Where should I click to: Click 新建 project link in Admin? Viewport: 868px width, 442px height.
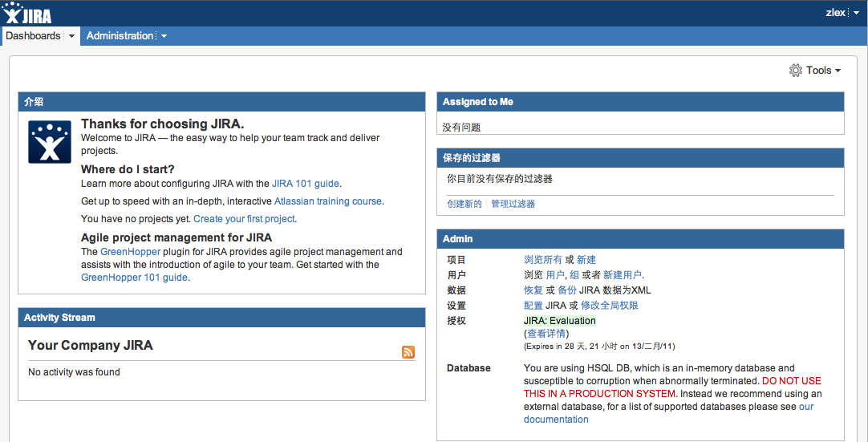point(586,260)
